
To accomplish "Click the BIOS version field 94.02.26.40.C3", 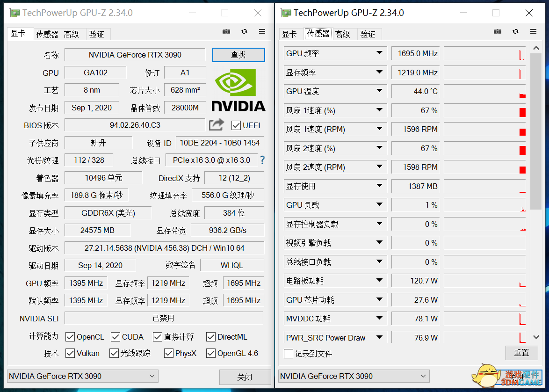I will (x=135, y=125).
